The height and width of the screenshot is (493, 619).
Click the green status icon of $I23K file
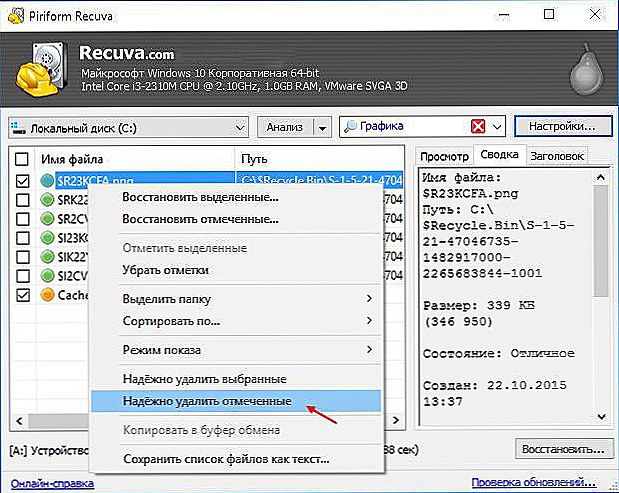(47, 238)
